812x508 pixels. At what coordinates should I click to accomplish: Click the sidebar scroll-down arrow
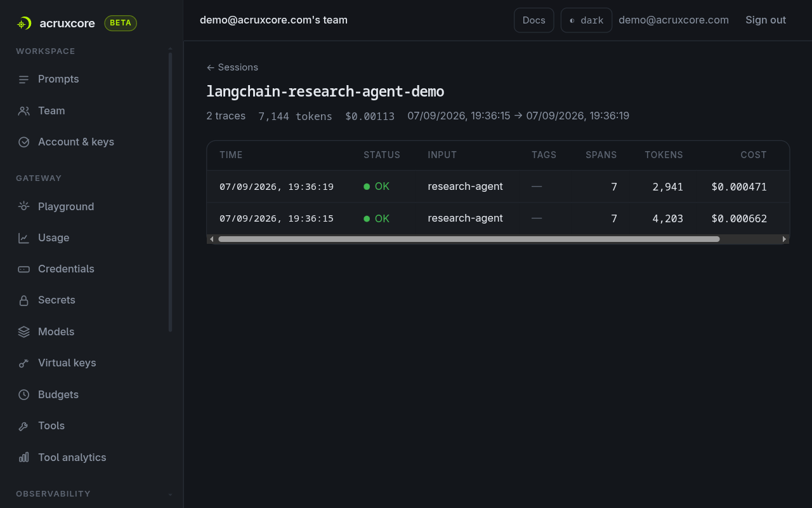click(170, 495)
